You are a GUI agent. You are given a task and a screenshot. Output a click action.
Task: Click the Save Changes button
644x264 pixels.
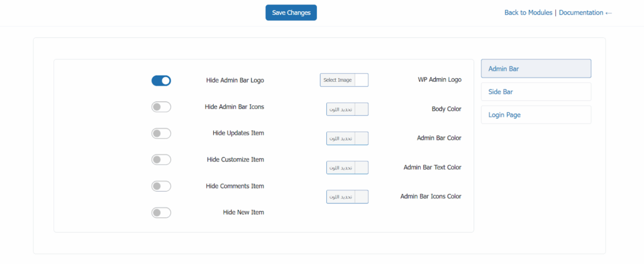(291, 13)
